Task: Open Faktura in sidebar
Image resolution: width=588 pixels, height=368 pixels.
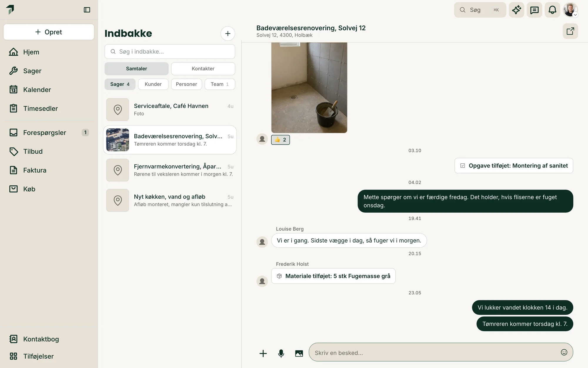Action: point(49,170)
